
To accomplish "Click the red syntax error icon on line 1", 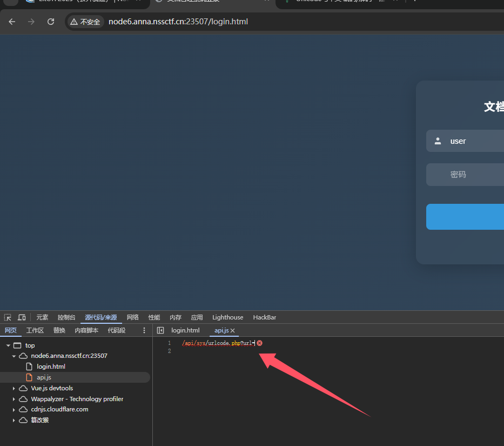I will click(260, 343).
